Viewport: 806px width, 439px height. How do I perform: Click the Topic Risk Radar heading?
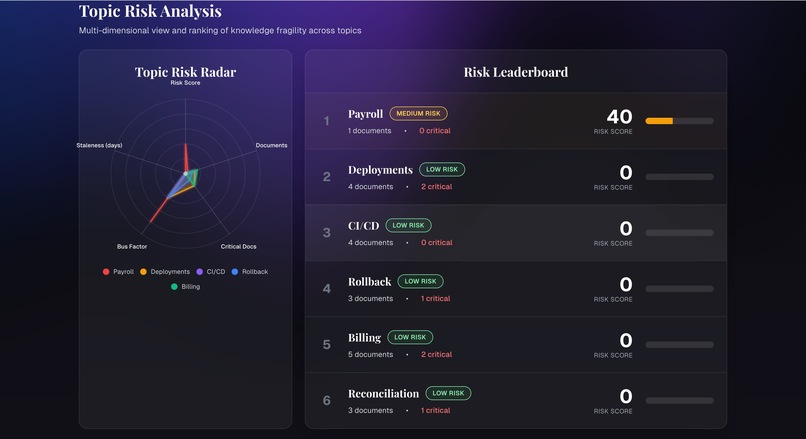186,72
